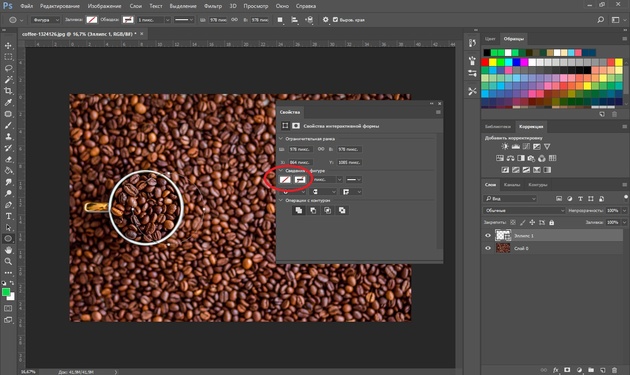Open the Фигура tool mode dropdown
Viewport: 630px width, 375px height.
coord(45,20)
